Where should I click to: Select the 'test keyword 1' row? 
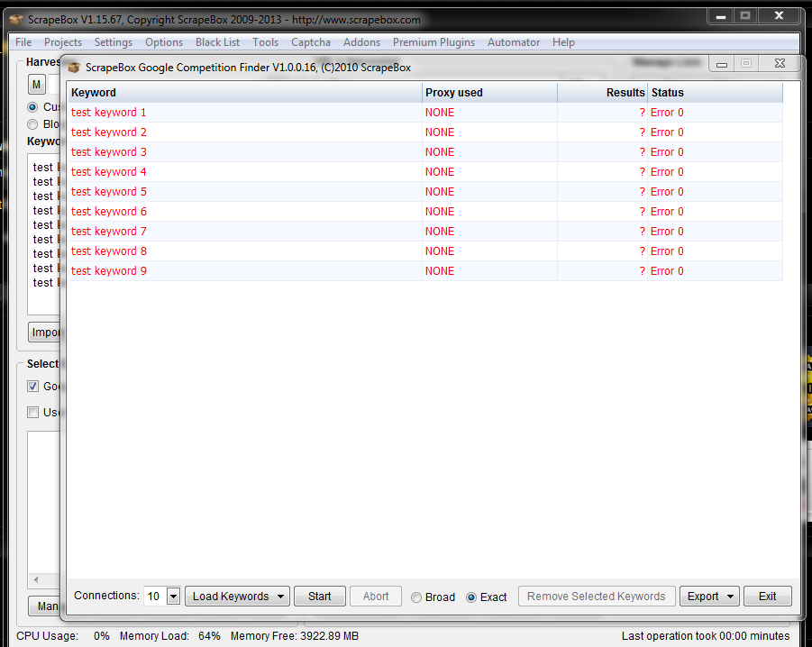click(x=425, y=113)
